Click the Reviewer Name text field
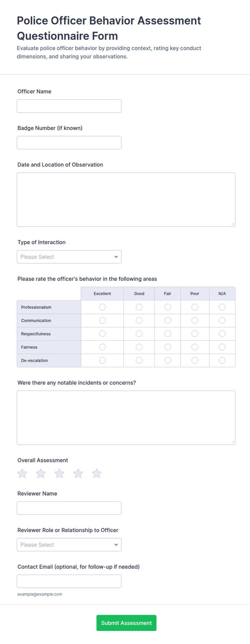The height and width of the screenshot is (644, 250). coord(69,508)
